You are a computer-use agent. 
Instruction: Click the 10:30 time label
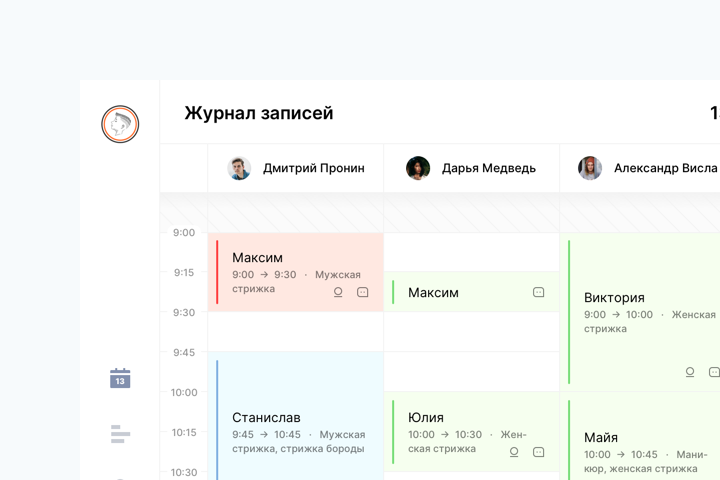[x=184, y=473]
